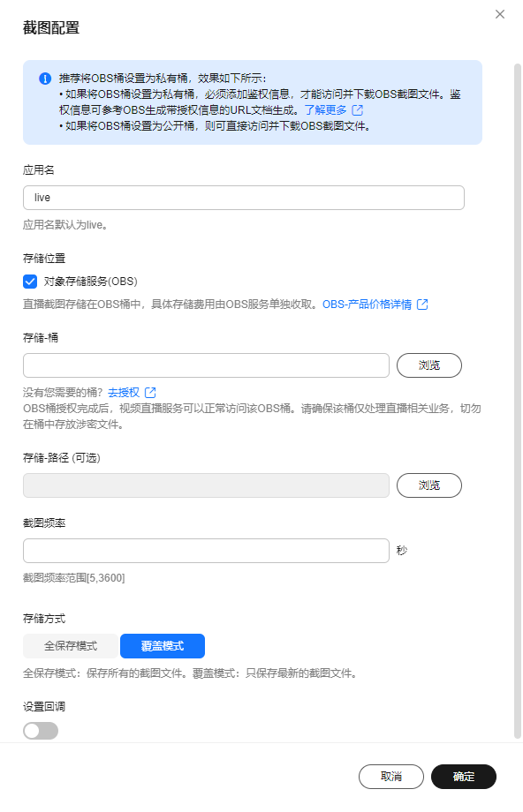This screenshot has width=523, height=812.
Task: Browse for 存储-桶 bucket
Action: pos(429,365)
